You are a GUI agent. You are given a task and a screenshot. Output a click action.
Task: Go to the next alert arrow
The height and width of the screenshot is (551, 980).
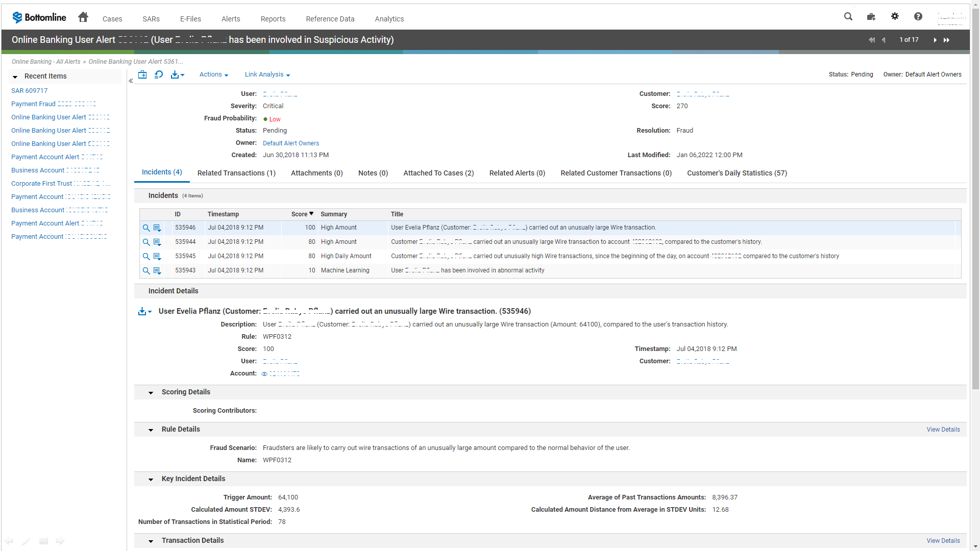pyautogui.click(x=935, y=40)
